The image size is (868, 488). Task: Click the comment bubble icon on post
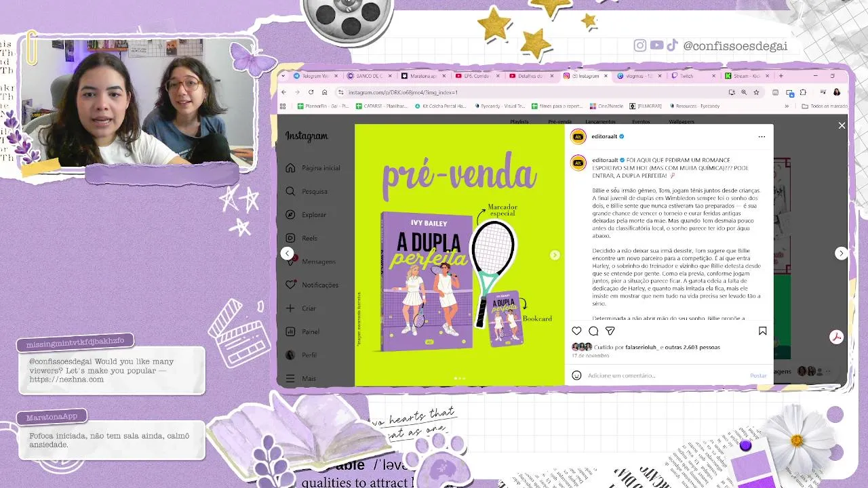coord(593,331)
